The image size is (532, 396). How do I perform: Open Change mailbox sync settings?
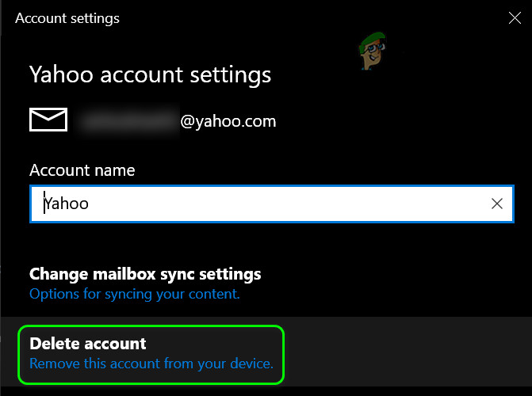[x=145, y=274]
